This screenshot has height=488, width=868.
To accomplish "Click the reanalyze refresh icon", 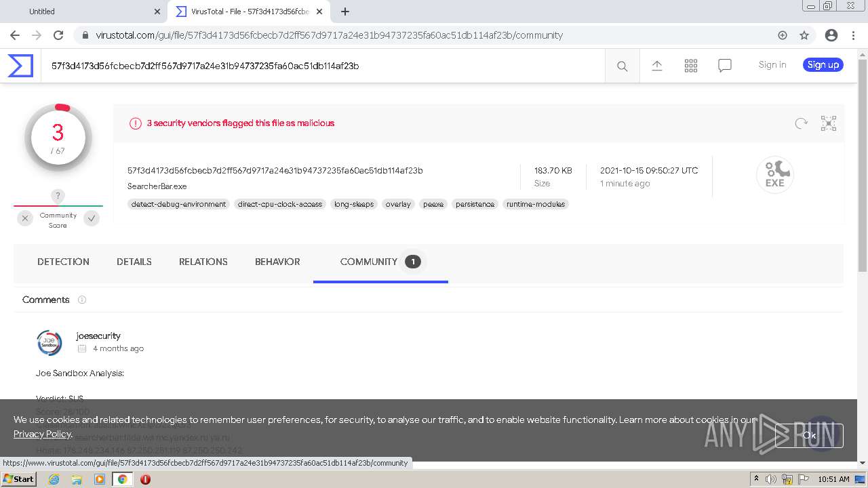I will (x=801, y=123).
